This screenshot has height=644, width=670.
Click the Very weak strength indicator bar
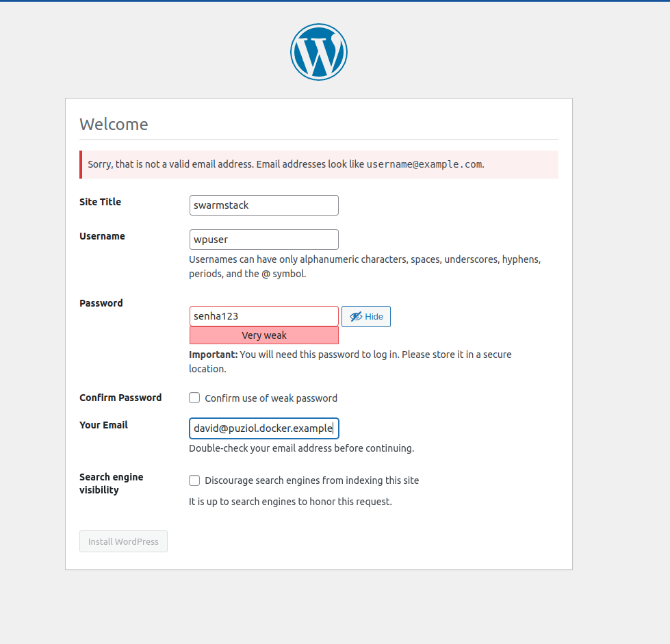pyautogui.click(x=263, y=335)
